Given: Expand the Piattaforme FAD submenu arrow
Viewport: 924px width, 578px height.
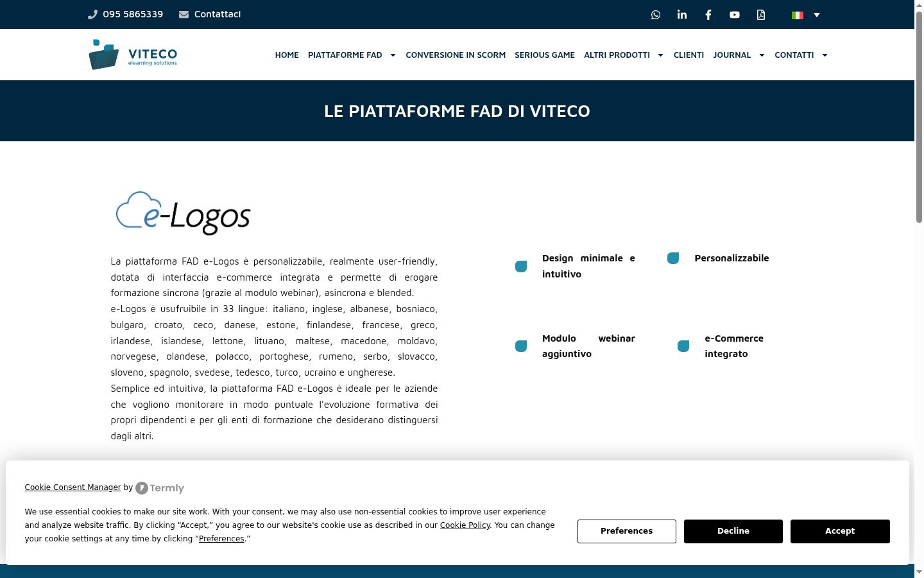Looking at the screenshot, I should click(393, 55).
